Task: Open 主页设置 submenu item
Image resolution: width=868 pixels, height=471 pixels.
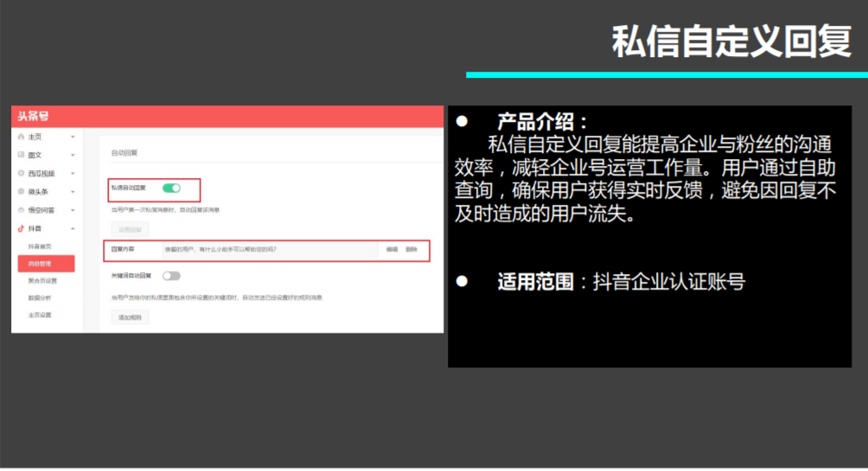Action: 40,315
